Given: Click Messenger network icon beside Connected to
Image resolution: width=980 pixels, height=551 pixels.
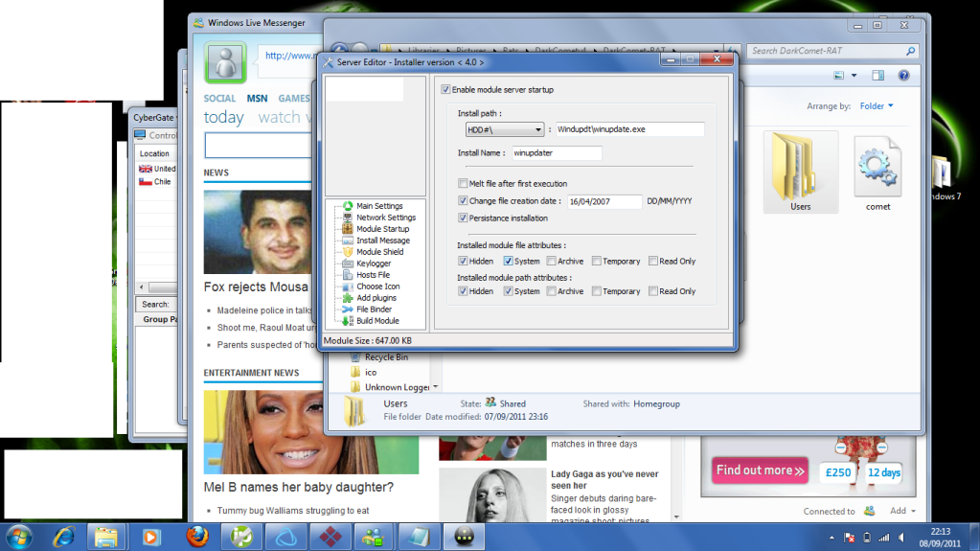Looking at the screenshot, I should 870,511.
